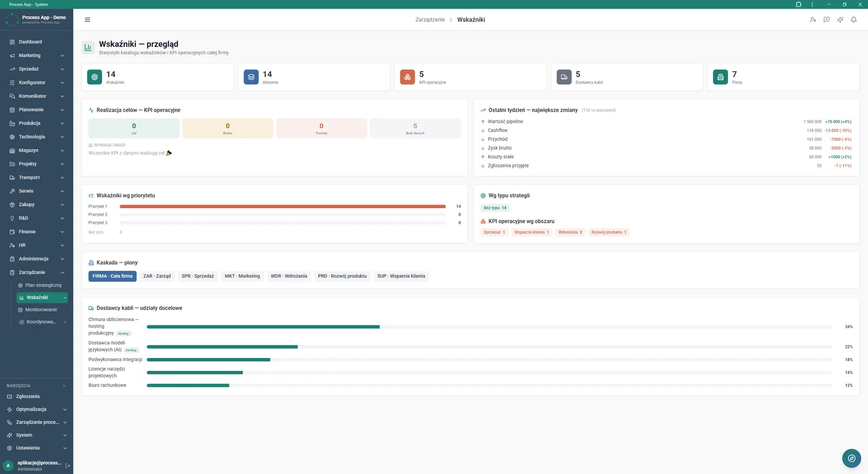Click the Biuro rachunkowe 12% share bar
The image size is (868, 474).
[x=489, y=386]
